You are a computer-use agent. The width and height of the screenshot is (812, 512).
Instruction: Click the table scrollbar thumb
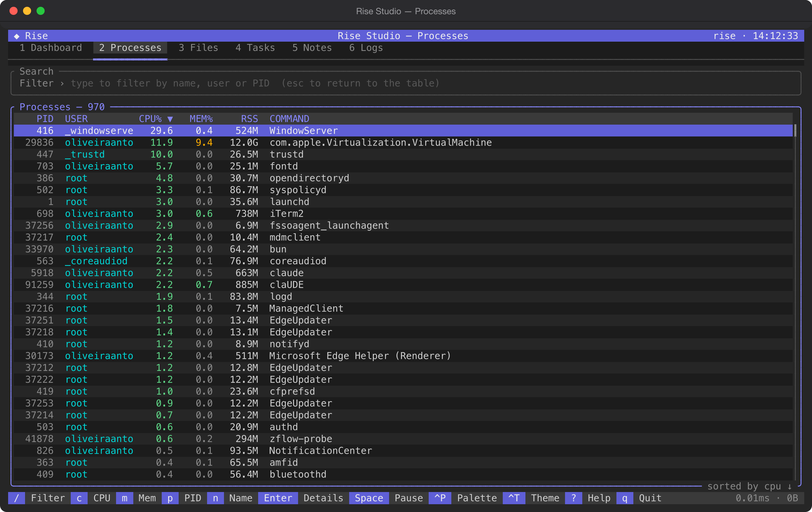[795, 131]
